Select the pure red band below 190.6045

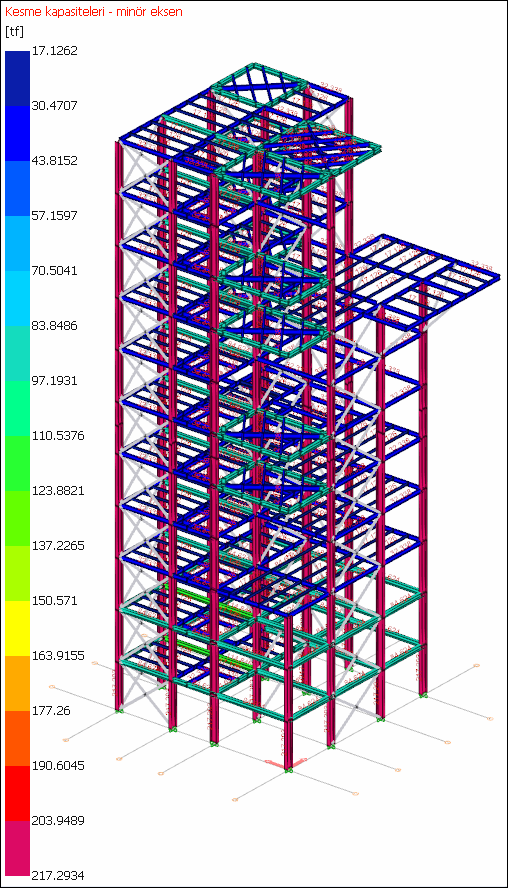[x=17, y=793]
